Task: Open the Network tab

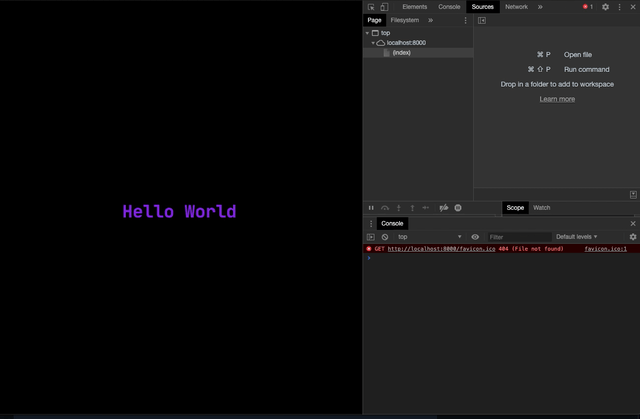Action: tap(516, 7)
